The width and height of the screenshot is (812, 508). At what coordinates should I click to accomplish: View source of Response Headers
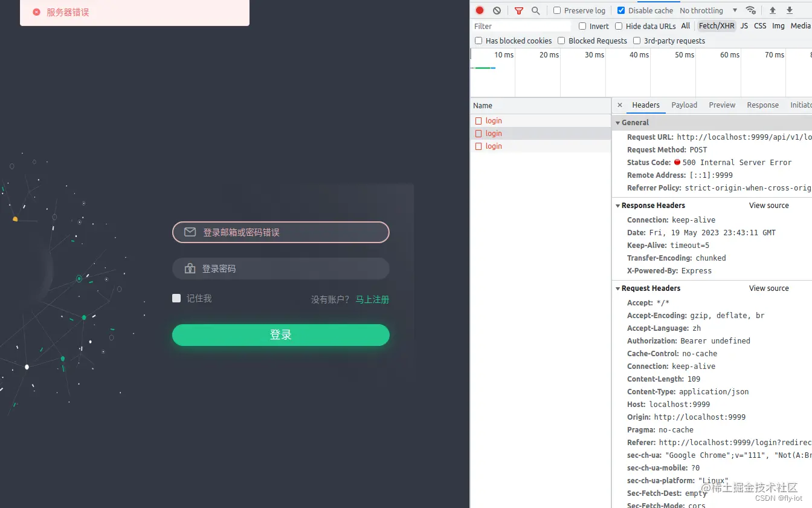tap(769, 206)
